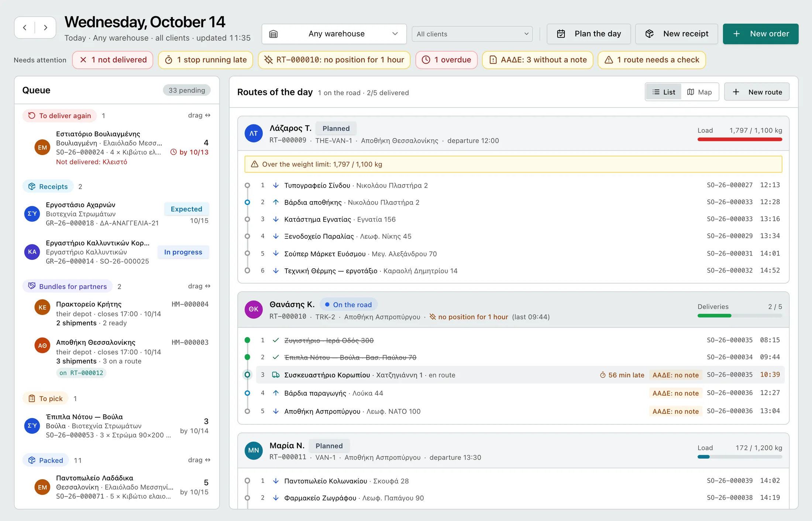812x521 pixels.
Task: Filter by 1 not delivered chip
Action: [113, 60]
